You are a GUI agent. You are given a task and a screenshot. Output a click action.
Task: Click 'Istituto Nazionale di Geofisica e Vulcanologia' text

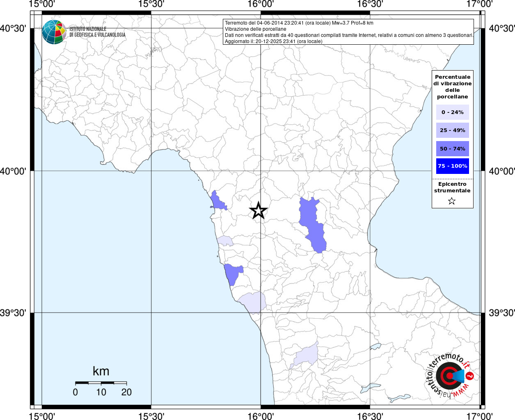click(x=97, y=32)
